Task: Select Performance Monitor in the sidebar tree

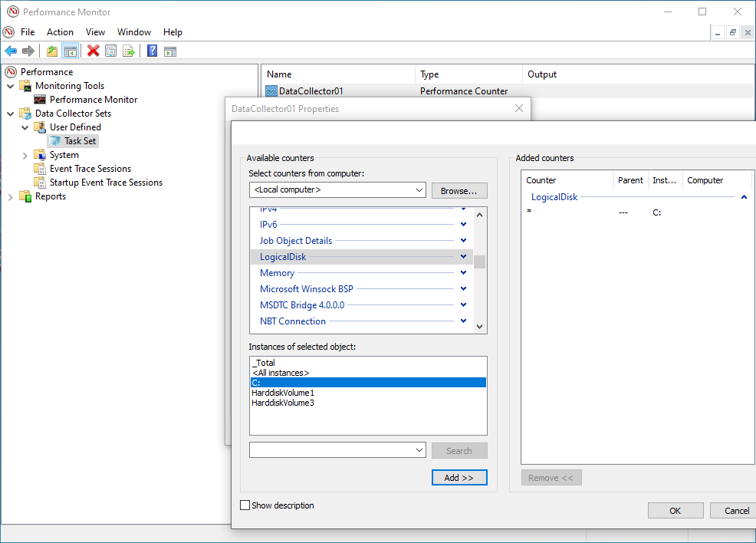Action: point(92,99)
